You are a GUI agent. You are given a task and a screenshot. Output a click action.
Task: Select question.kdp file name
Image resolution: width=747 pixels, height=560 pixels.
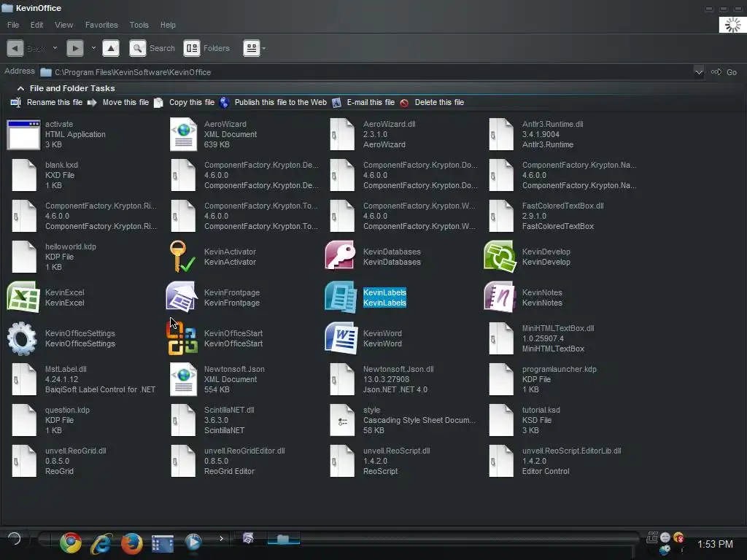click(x=67, y=410)
